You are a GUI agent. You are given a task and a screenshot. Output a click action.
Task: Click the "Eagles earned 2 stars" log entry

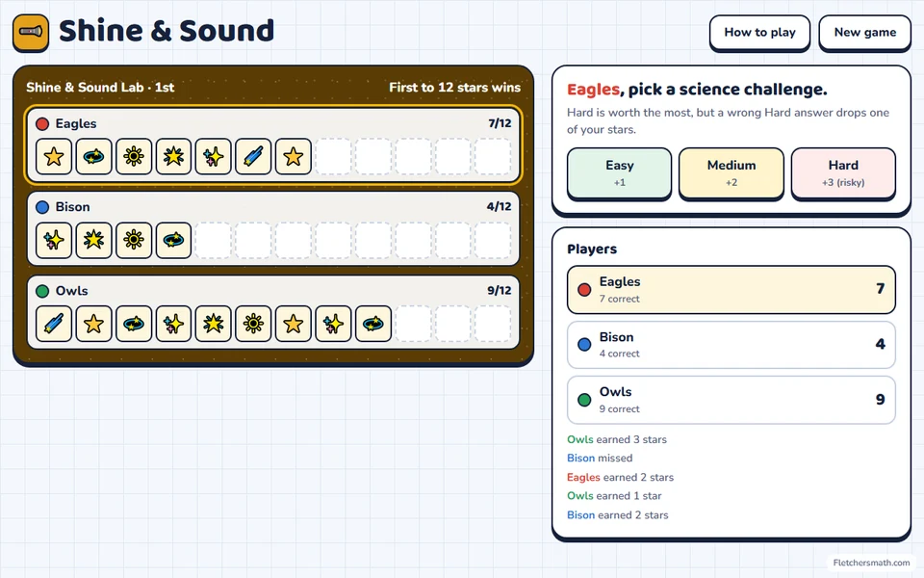coord(621,477)
